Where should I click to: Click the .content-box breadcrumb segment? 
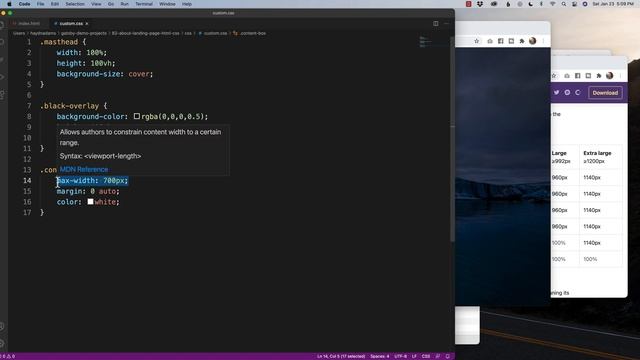250,33
